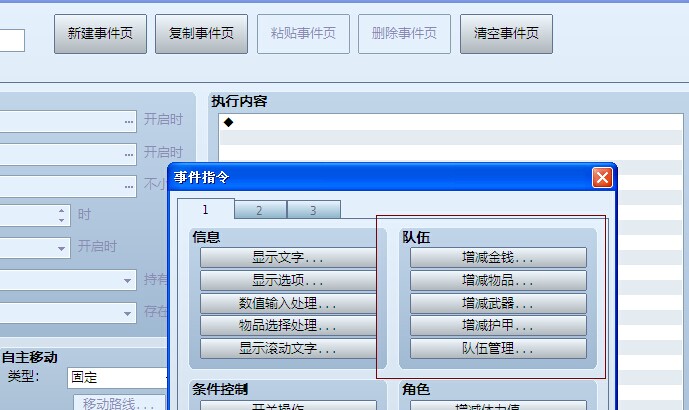Viewport: 689px width, 410px height.
Task: Open the dropdown beside 存在 label
Action: (x=127, y=313)
